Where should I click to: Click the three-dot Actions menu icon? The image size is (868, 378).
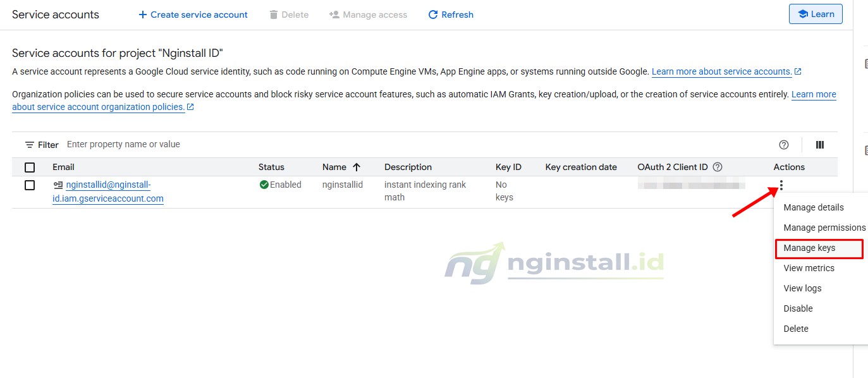(x=782, y=185)
